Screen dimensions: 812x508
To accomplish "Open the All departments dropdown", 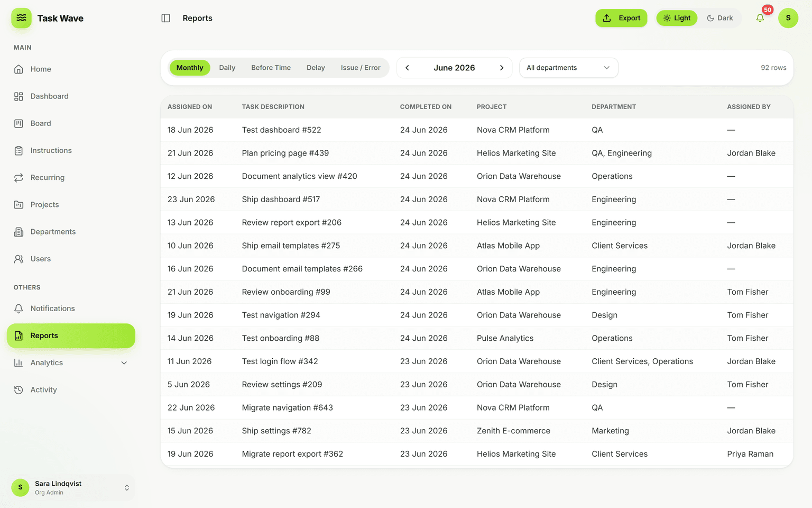I will 568,68.
